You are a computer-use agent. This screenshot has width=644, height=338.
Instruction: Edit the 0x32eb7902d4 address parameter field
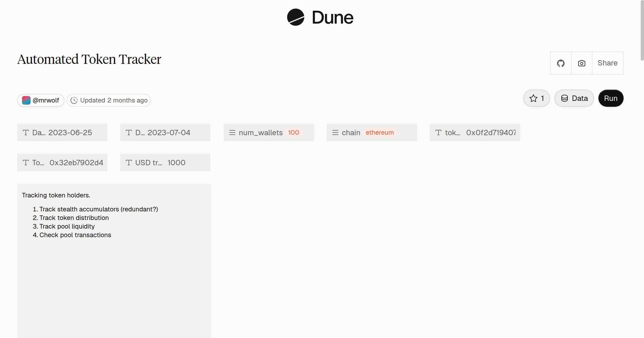click(62, 163)
